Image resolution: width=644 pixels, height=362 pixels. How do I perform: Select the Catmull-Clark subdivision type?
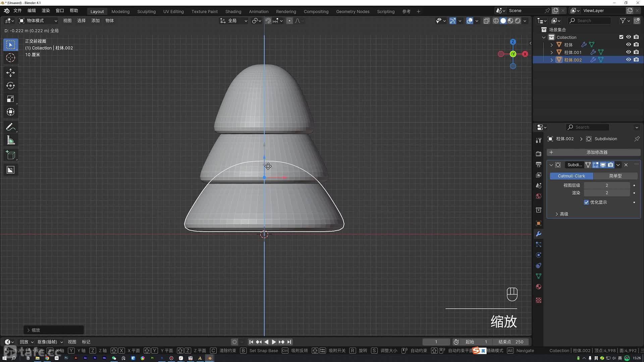pyautogui.click(x=571, y=176)
